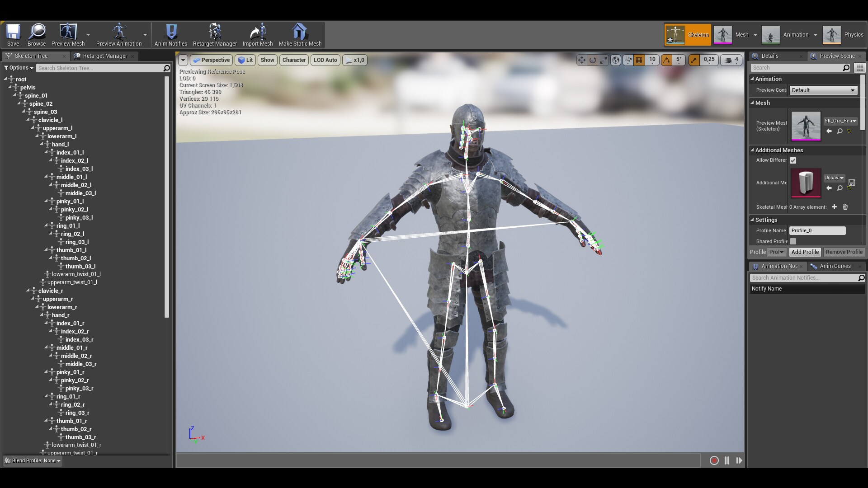
Task: Switch to the Anim Curves tab
Action: [834, 266]
